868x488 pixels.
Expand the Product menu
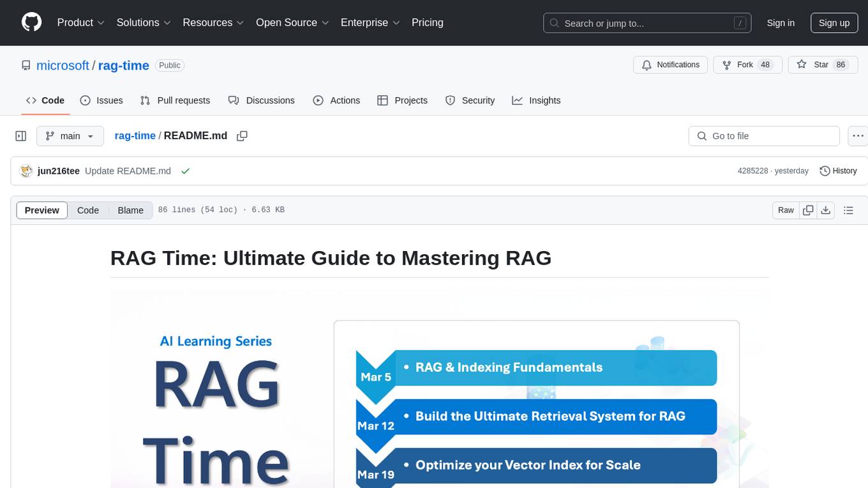(80, 22)
